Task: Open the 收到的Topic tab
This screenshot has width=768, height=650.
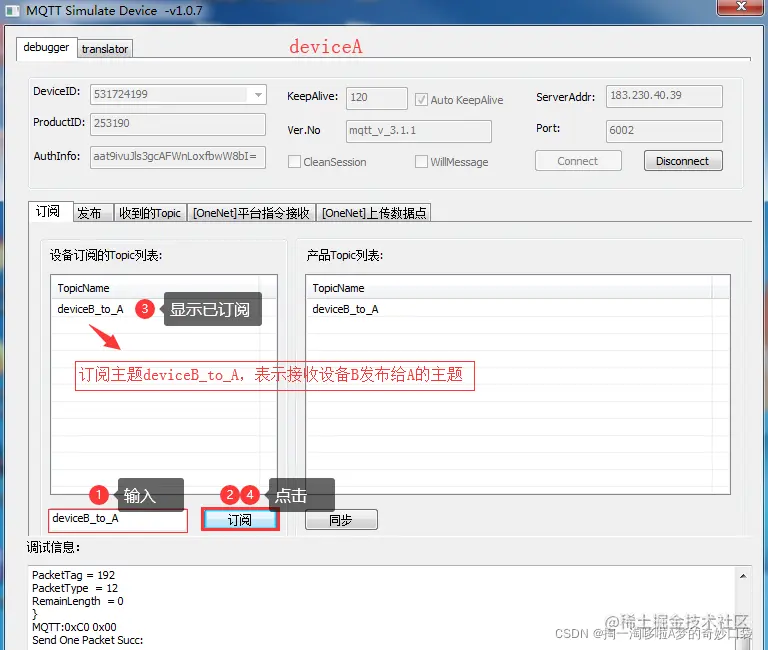Action: [150, 213]
